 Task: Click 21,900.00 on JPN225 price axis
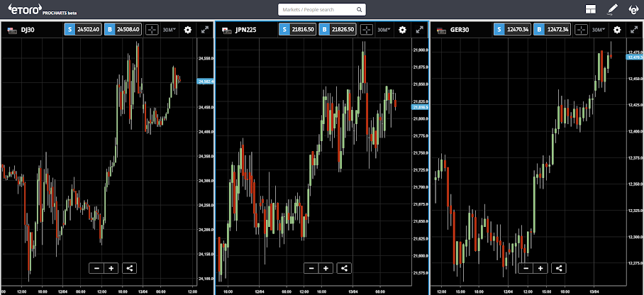click(x=421, y=50)
